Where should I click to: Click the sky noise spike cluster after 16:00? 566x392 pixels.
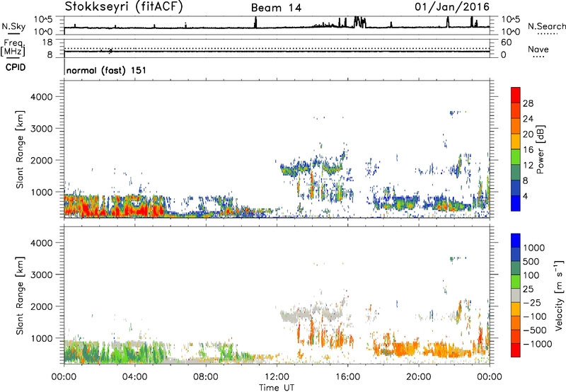tap(359, 22)
